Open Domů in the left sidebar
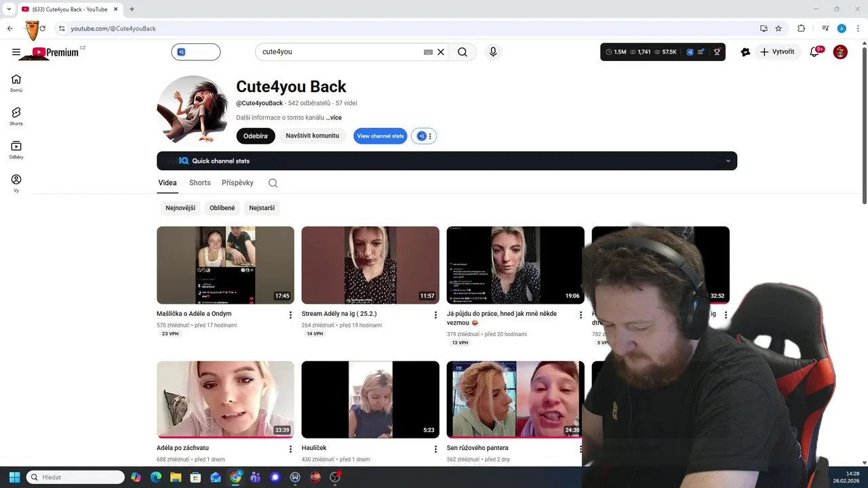 coord(16,83)
